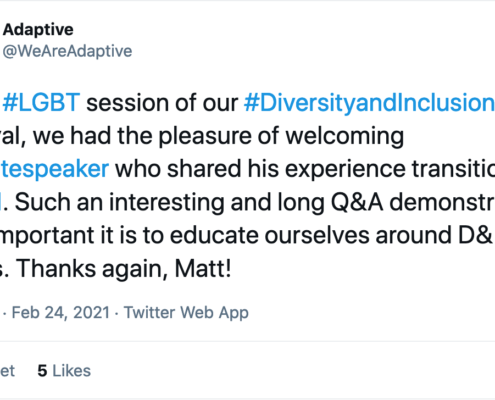Image resolution: width=495 pixels, height=400 pixels.
Task: Open the #DiversityandInclusion hashtag
Action: tap(369, 103)
